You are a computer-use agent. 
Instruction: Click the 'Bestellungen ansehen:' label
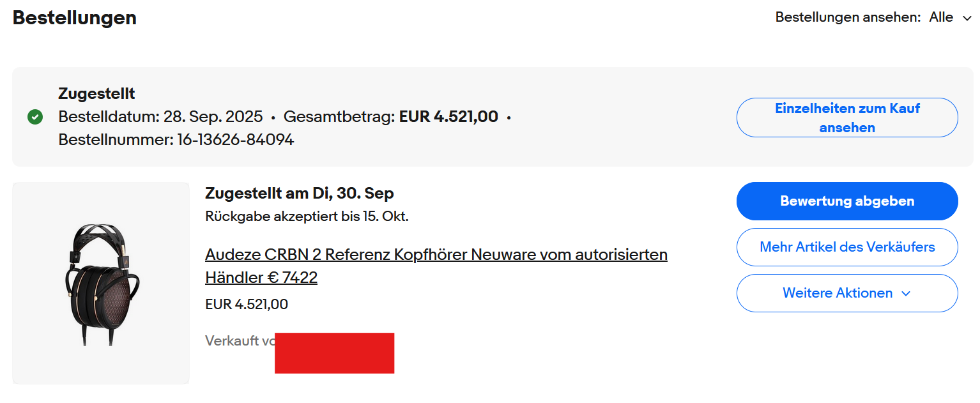click(x=848, y=17)
